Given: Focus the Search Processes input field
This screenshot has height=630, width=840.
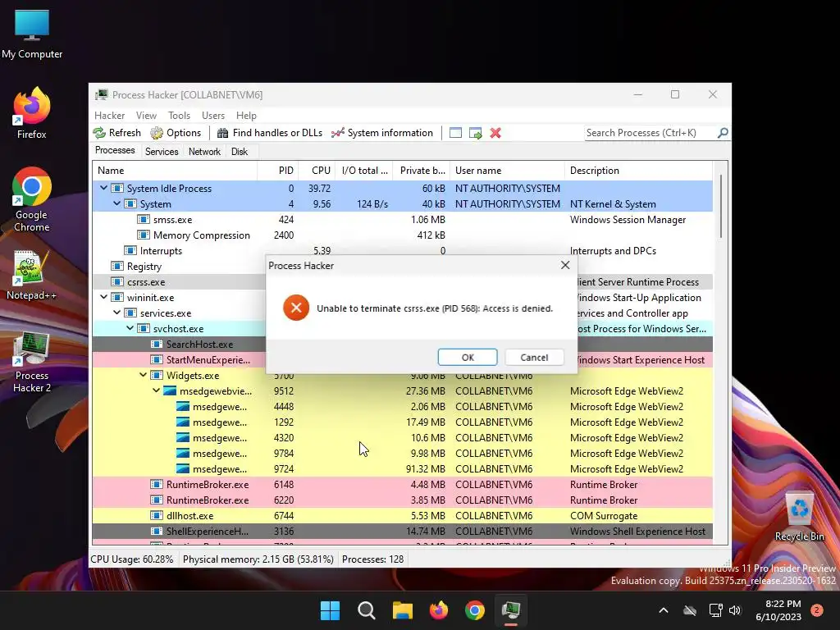Looking at the screenshot, I should tap(651, 133).
